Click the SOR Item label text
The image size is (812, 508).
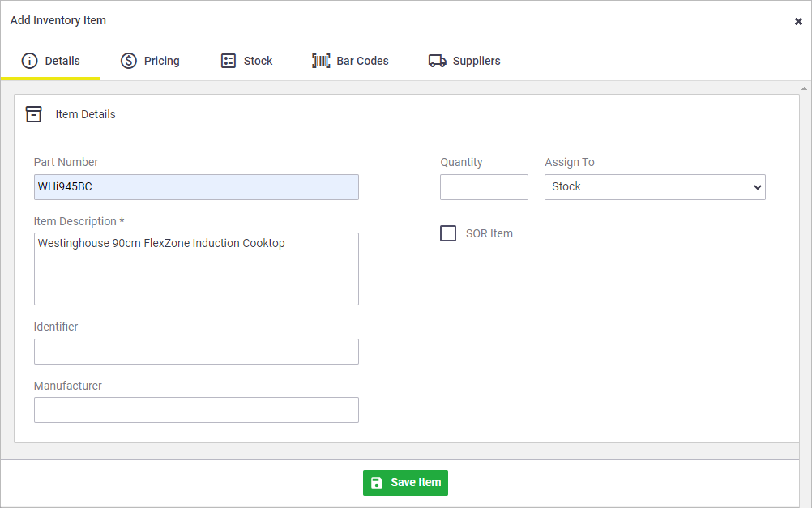489,233
